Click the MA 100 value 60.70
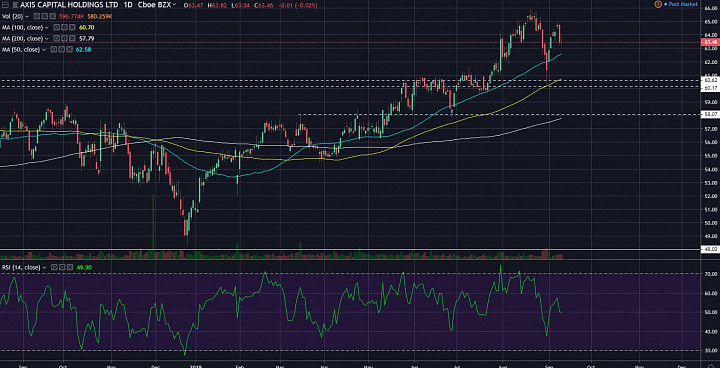720x368 pixels. point(86,28)
